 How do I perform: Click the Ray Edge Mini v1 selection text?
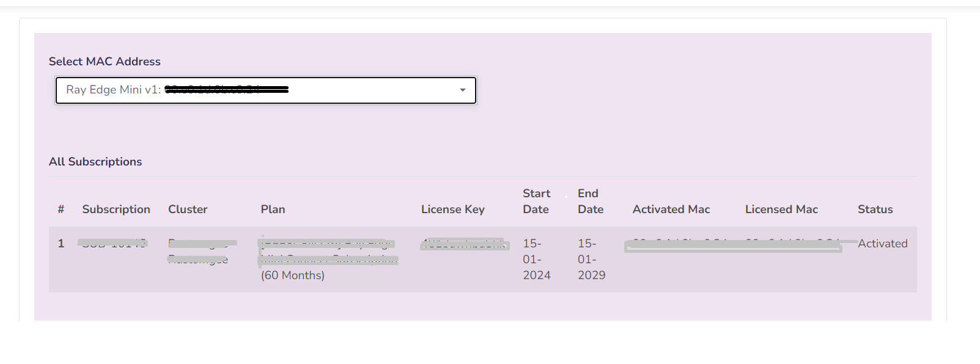click(113, 90)
